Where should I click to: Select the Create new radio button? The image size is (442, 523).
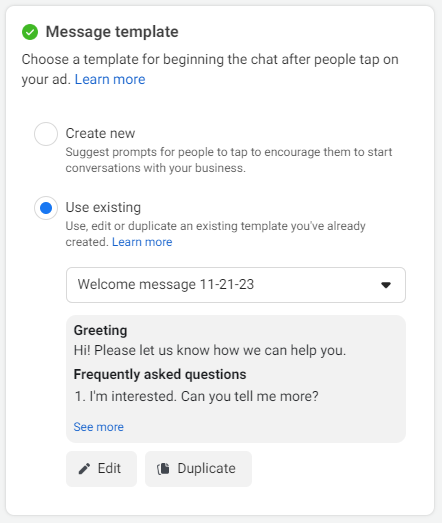[46, 134]
